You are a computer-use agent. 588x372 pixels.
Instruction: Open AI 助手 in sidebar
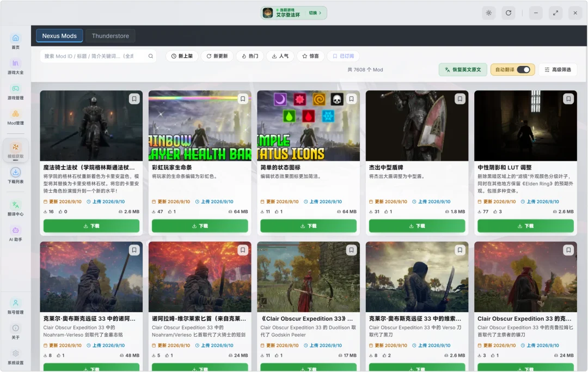(15, 233)
